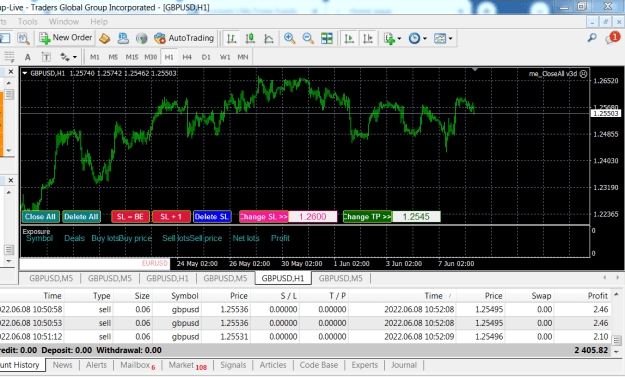Switch chart to bar chart style
Image resolution: width=625 pixels, height=377 pixels.
(x=232, y=38)
